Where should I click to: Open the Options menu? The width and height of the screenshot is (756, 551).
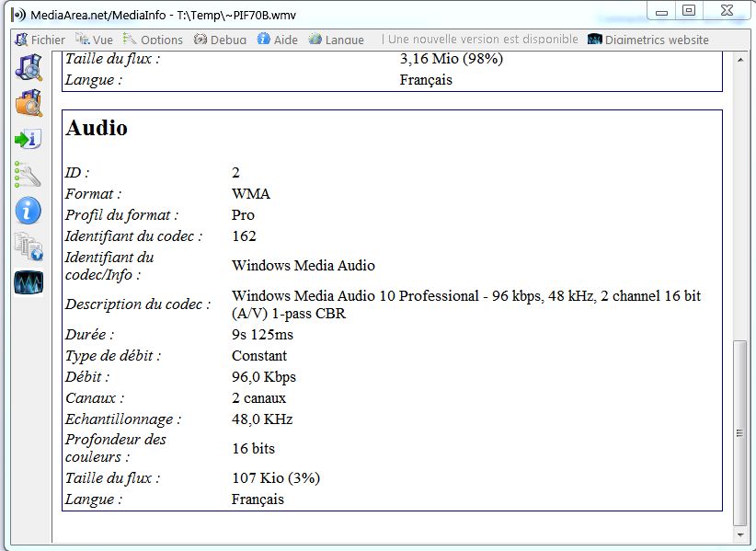[x=153, y=40]
